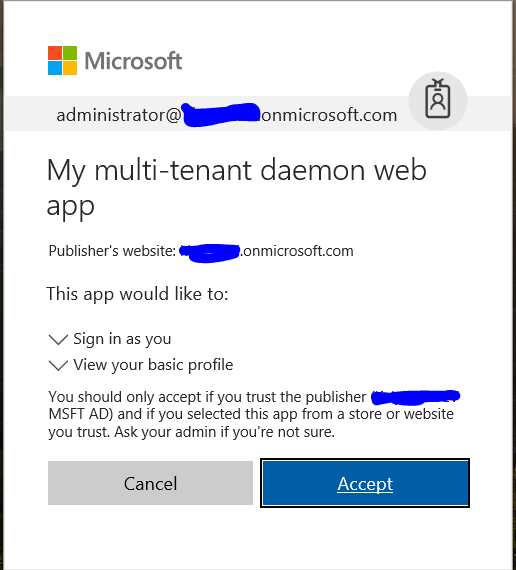The height and width of the screenshot is (570, 516).
Task: Click the blue square of Microsoft logo
Action: [x=55, y=68]
